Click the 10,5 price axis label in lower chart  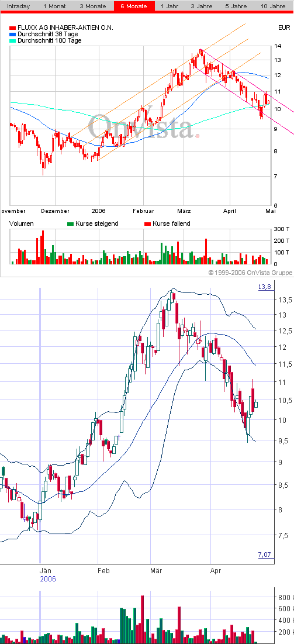(x=285, y=401)
